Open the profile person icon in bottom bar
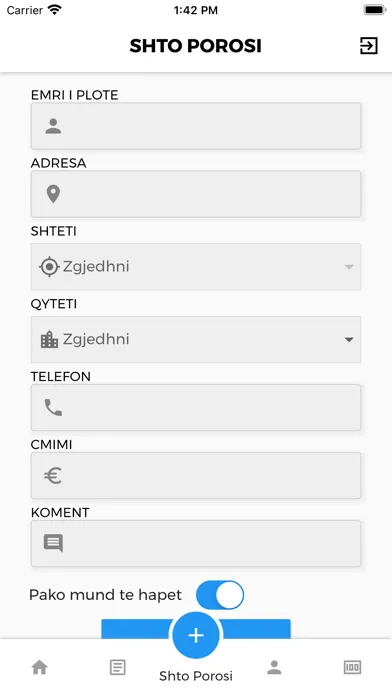 pyautogui.click(x=274, y=667)
